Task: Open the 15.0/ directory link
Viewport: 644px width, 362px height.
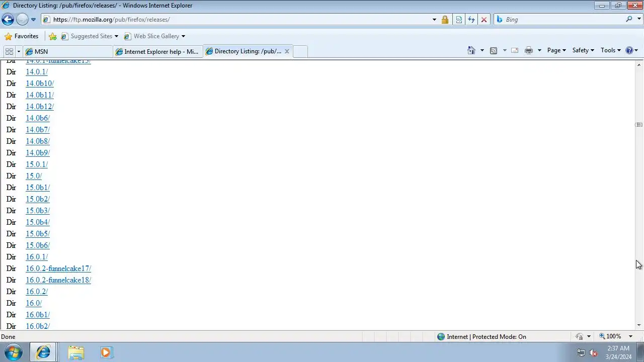Action: [x=34, y=176]
